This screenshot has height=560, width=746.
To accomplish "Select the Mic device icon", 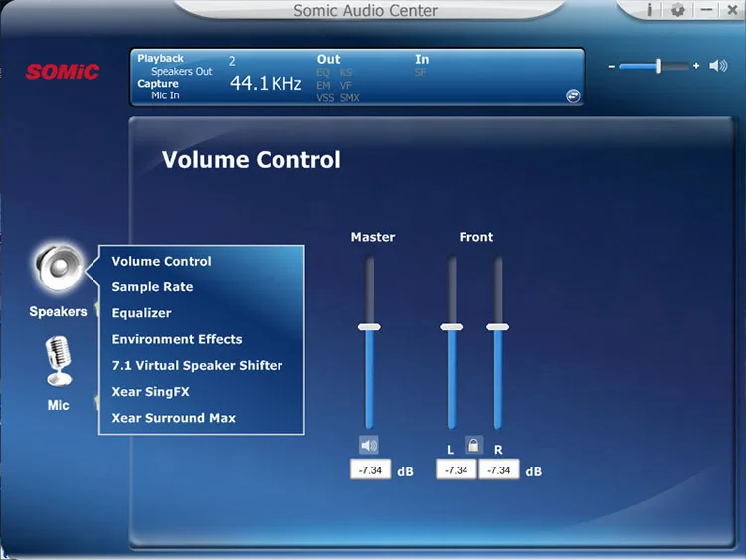I will pos(59,361).
